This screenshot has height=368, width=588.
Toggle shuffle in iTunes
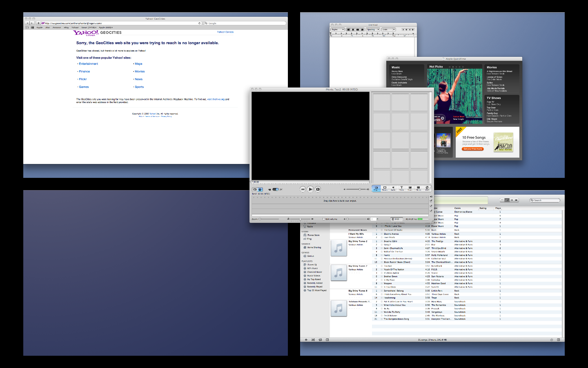coord(313,340)
